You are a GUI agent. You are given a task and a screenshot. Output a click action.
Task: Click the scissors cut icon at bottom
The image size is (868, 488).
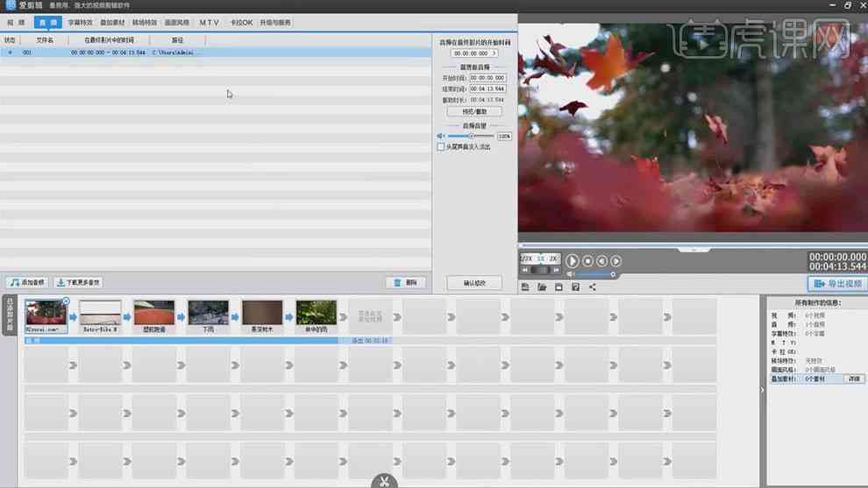(384, 481)
